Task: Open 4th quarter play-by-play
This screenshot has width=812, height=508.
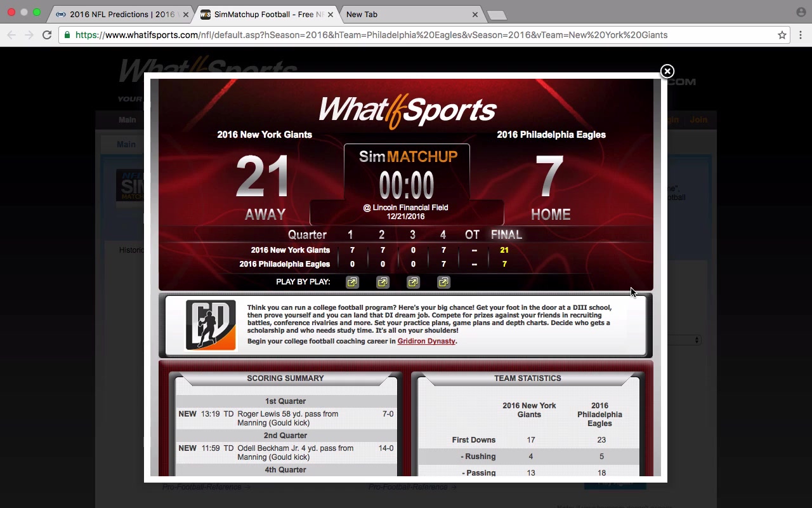Action: 443,282
